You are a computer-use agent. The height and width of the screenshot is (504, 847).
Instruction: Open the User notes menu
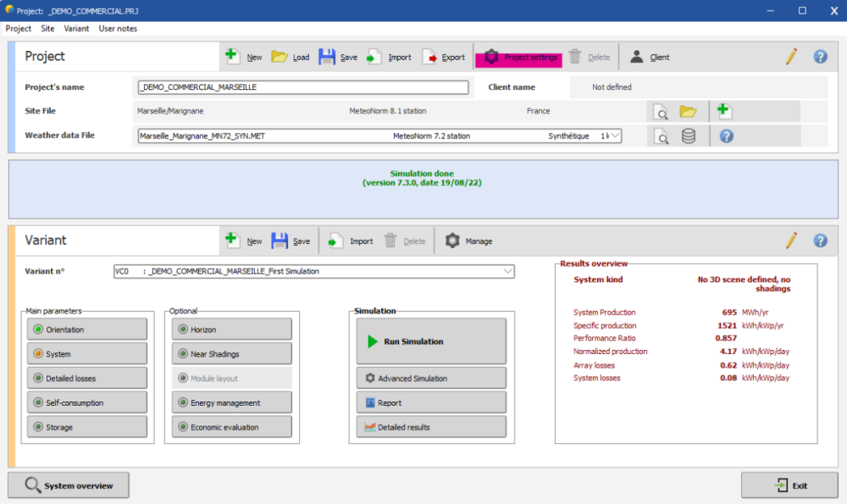(x=118, y=29)
